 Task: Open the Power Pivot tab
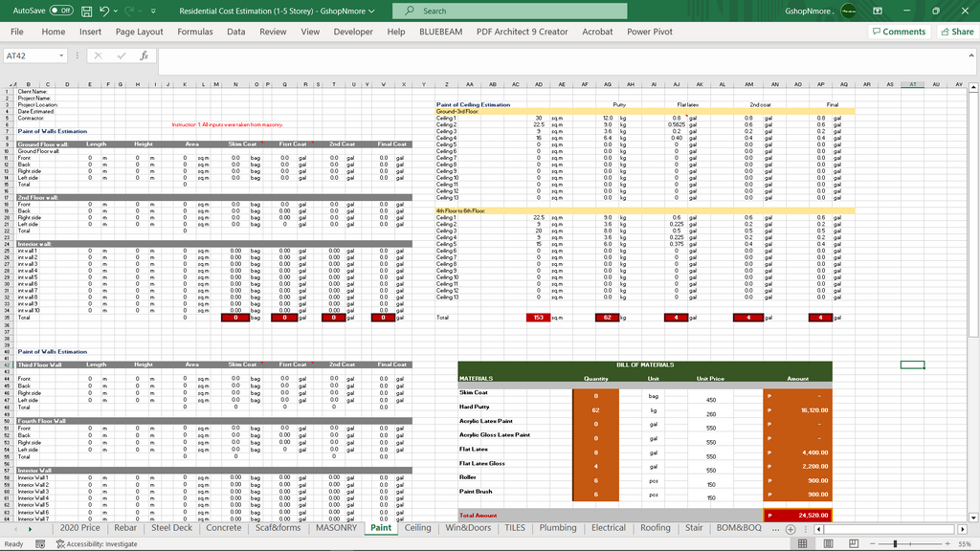point(650,32)
